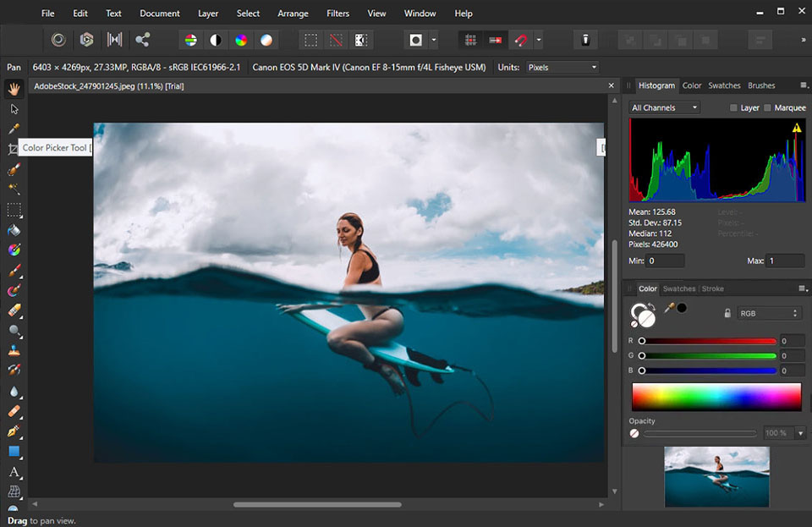Select the Artistic Text tool
The image size is (812, 527).
point(14,472)
